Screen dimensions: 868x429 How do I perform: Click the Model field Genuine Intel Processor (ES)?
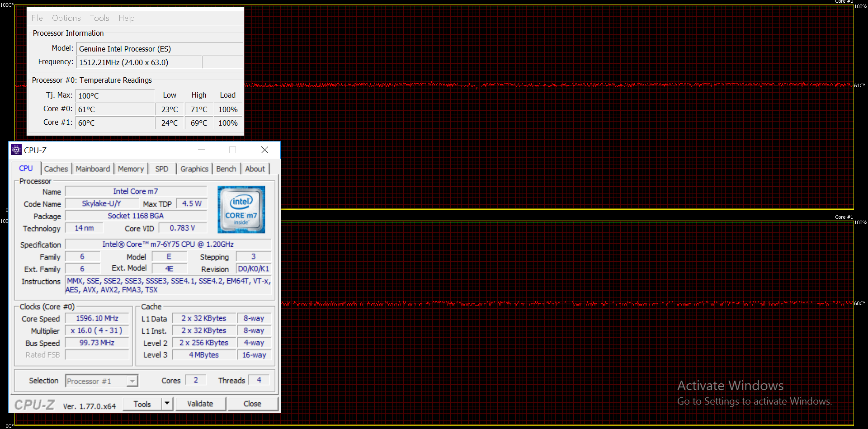click(160, 49)
